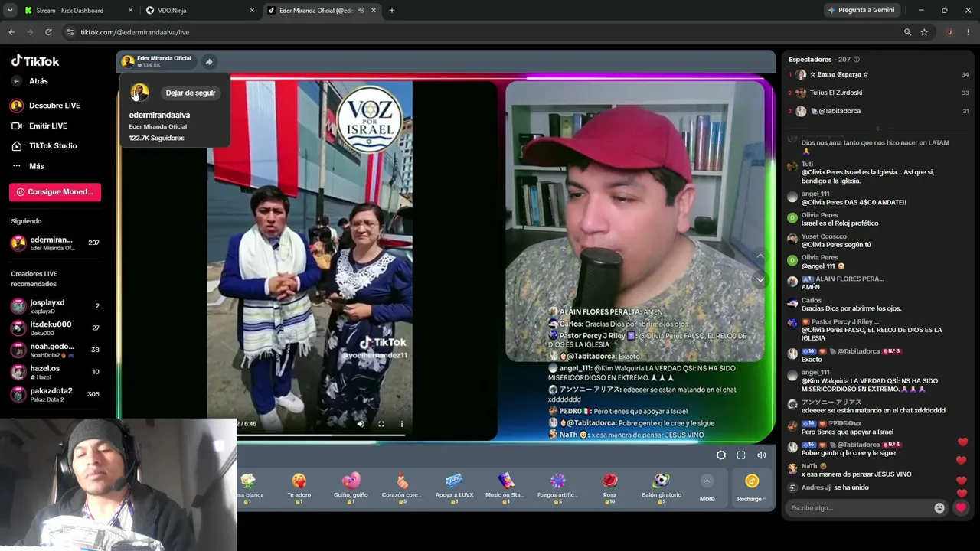Open edermirandaalva profile name link
The height and width of the screenshot is (551, 980).
tap(159, 115)
